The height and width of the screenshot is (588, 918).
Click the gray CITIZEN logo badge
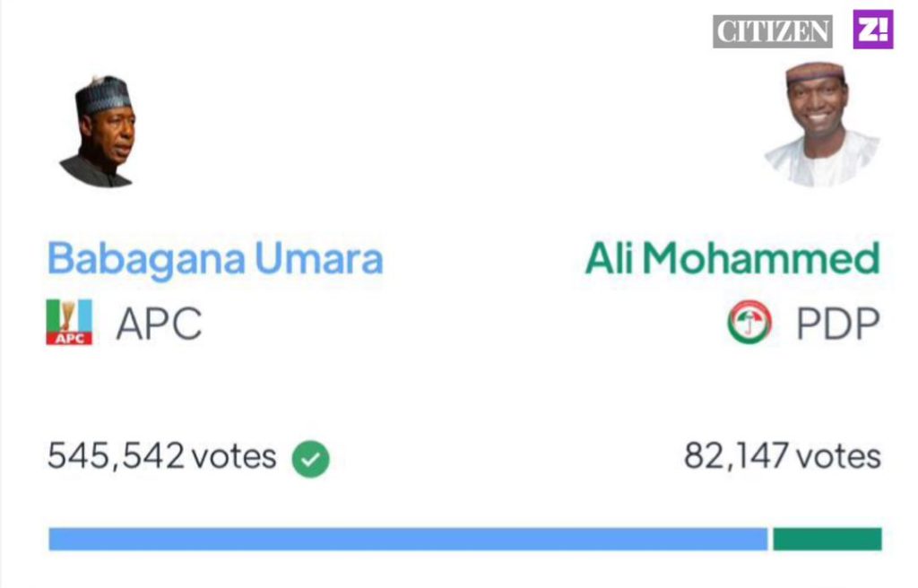(773, 31)
